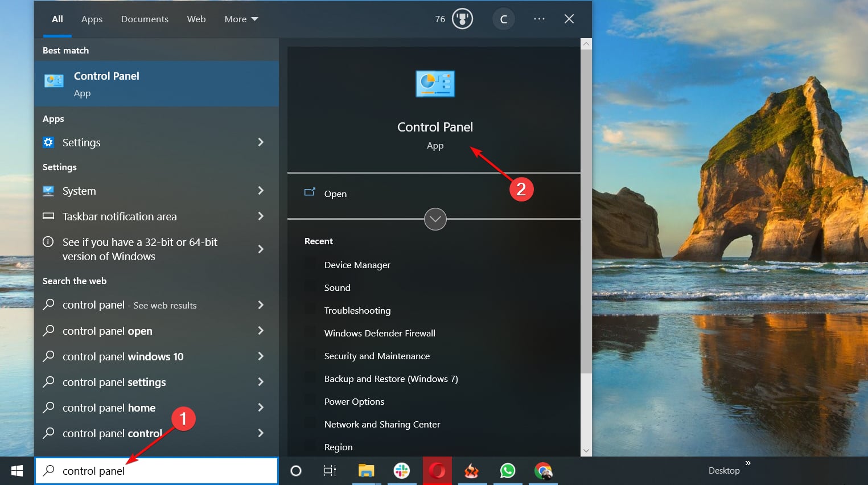Click the System monitor icon
Screen dimensions: 868x485
(x=48, y=191)
